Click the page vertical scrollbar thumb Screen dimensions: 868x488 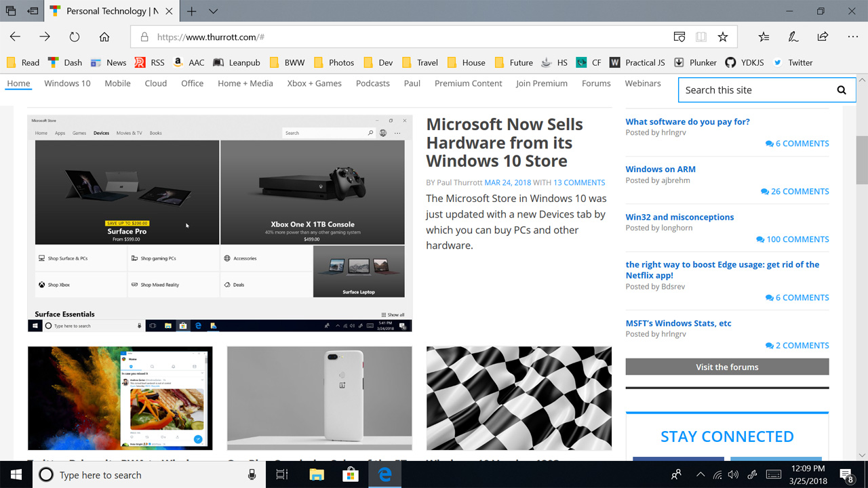(x=862, y=163)
